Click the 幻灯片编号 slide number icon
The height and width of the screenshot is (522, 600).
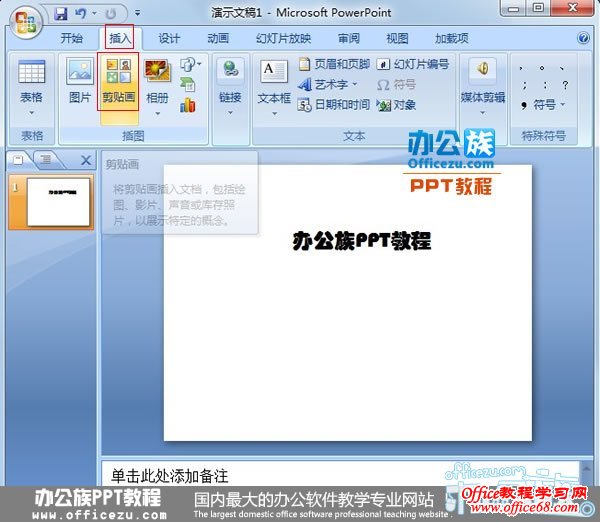[x=384, y=65]
